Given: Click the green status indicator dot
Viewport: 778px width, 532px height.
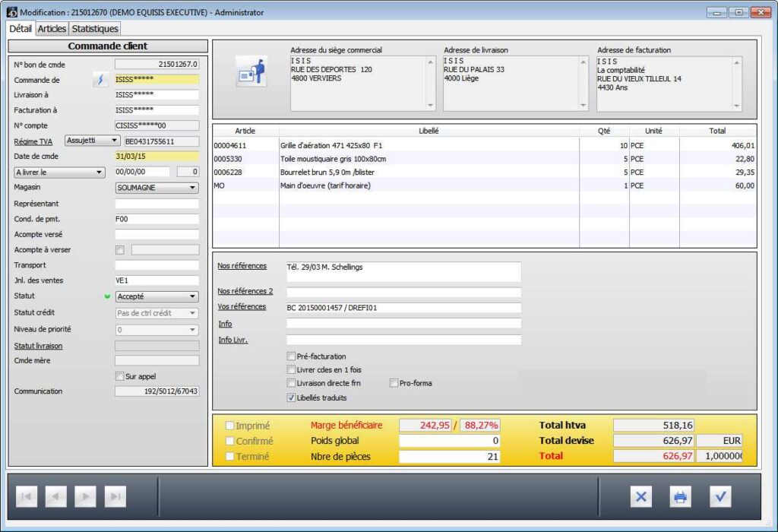Looking at the screenshot, I should pyautogui.click(x=107, y=296).
